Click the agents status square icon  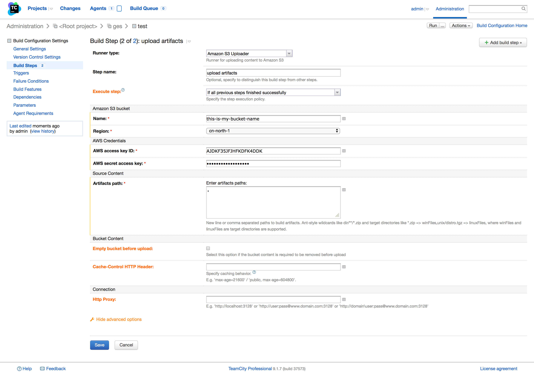[119, 9]
